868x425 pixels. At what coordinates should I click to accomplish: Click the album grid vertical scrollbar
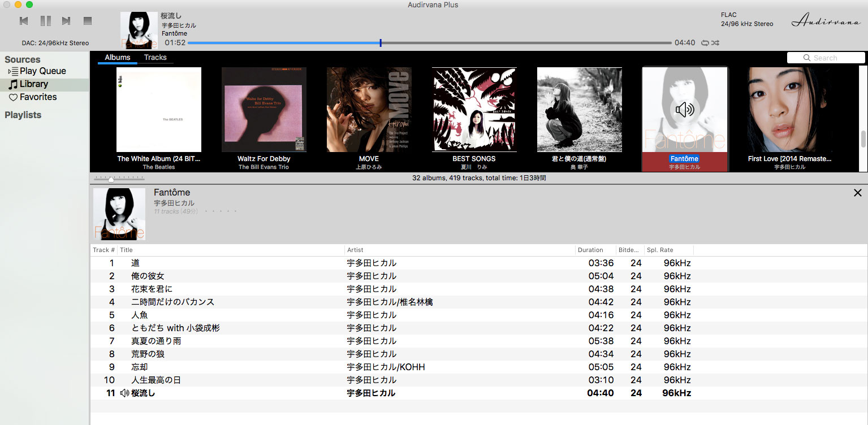coord(863,138)
